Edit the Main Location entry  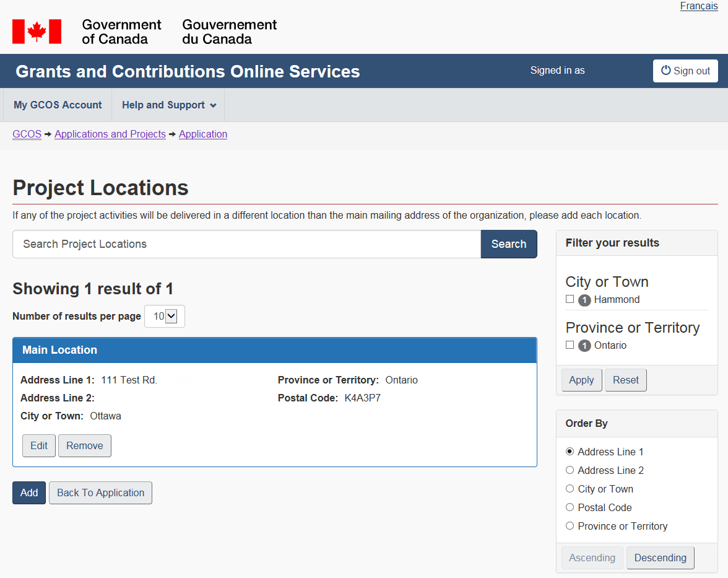(x=39, y=445)
